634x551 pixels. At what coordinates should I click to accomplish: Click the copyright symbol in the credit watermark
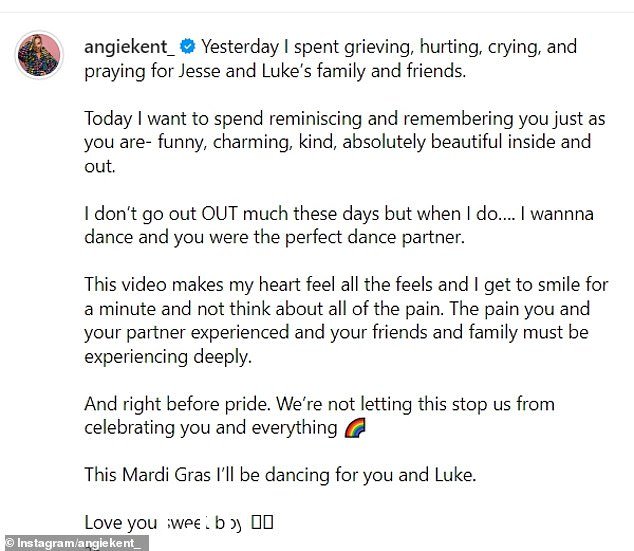tap(9, 543)
